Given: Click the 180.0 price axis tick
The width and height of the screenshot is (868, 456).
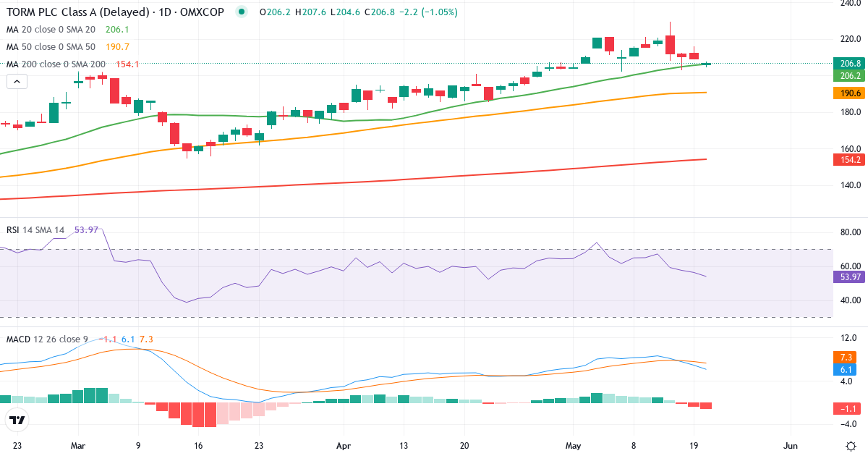Looking at the screenshot, I should [x=849, y=112].
